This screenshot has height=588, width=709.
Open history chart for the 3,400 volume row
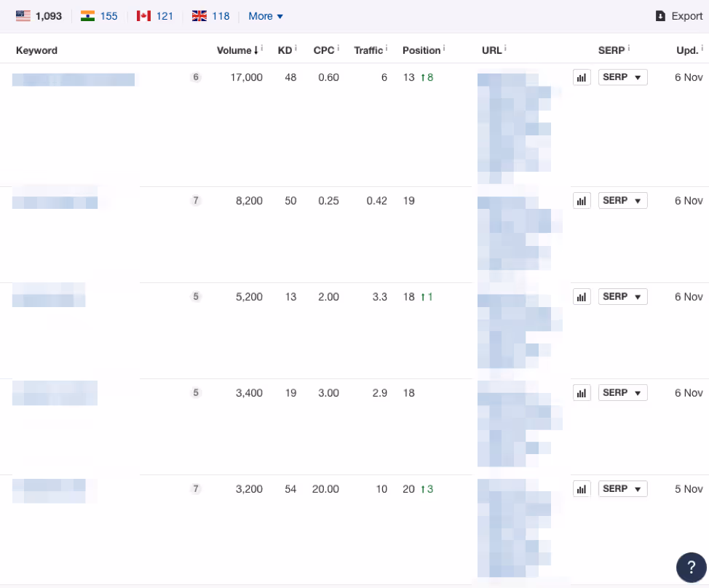tap(582, 393)
